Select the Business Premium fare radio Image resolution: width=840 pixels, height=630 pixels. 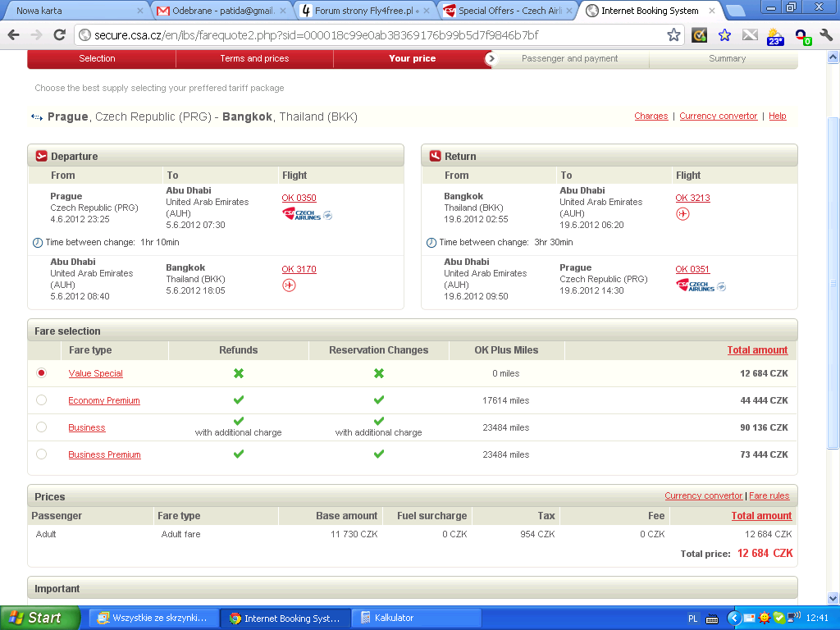point(41,454)
